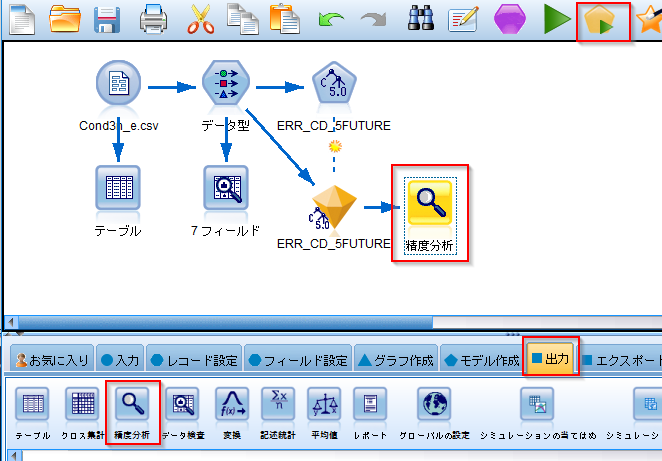
Task: Click the canvas horizontal scrollbar thumb
Action: tap(225, 323)
